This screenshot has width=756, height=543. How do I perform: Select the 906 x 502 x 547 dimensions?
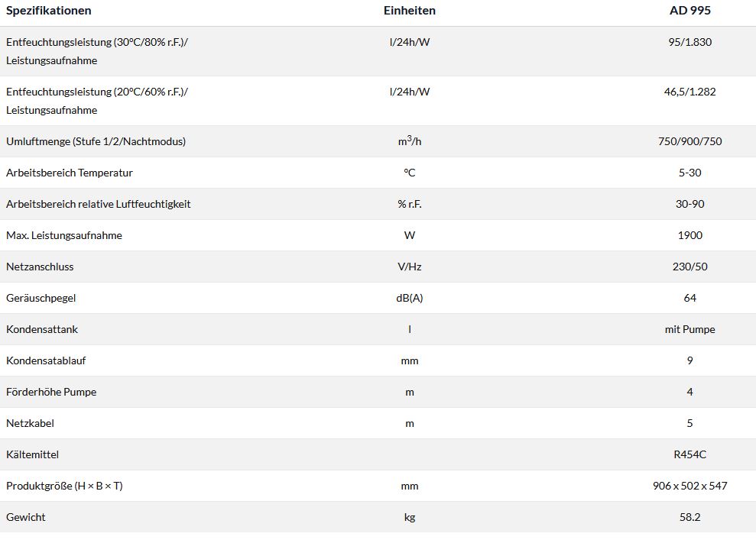(689, 486)
